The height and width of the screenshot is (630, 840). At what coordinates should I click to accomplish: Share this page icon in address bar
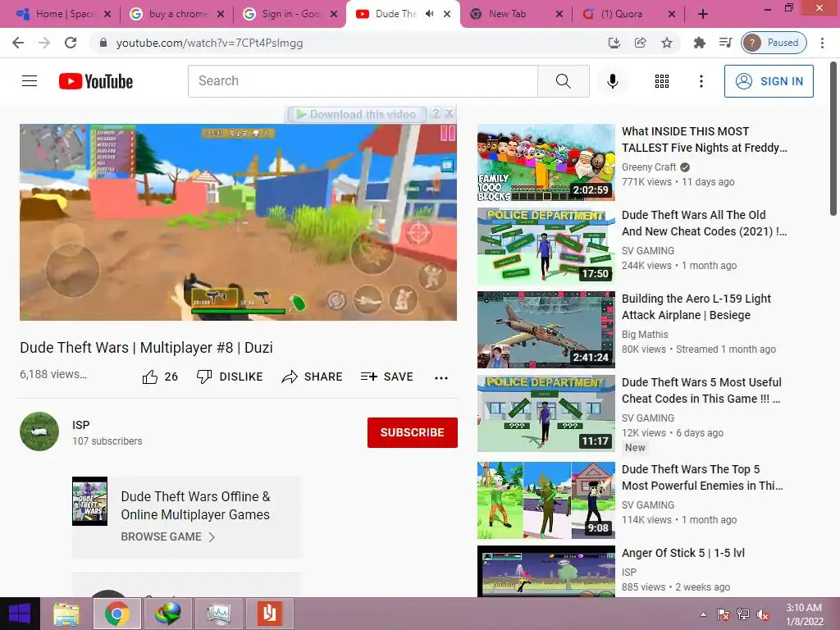click(x=640, y=43)
